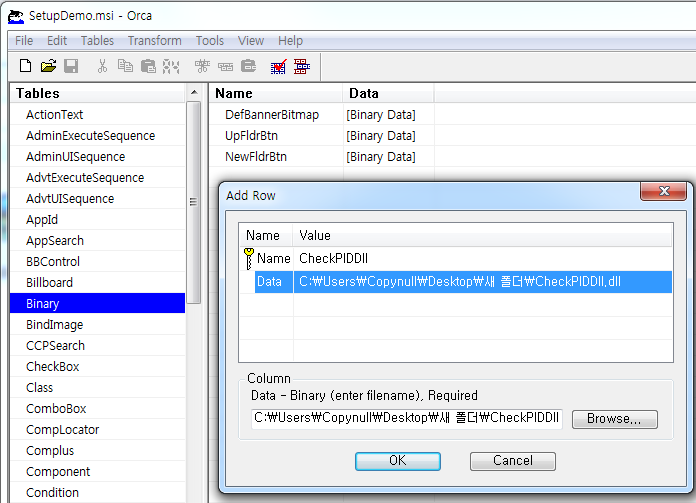Image resolution: width=696 pixels, height=503 pixels.
Task: Select the ComboBox table
Action: pyautogui.click(x=98, y=409)
